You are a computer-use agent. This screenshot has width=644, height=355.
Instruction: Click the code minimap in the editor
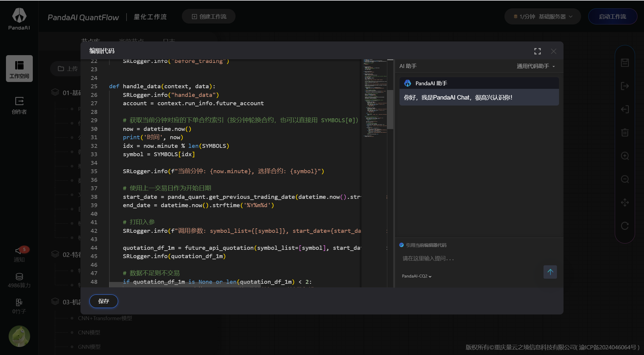click(375, 98)
